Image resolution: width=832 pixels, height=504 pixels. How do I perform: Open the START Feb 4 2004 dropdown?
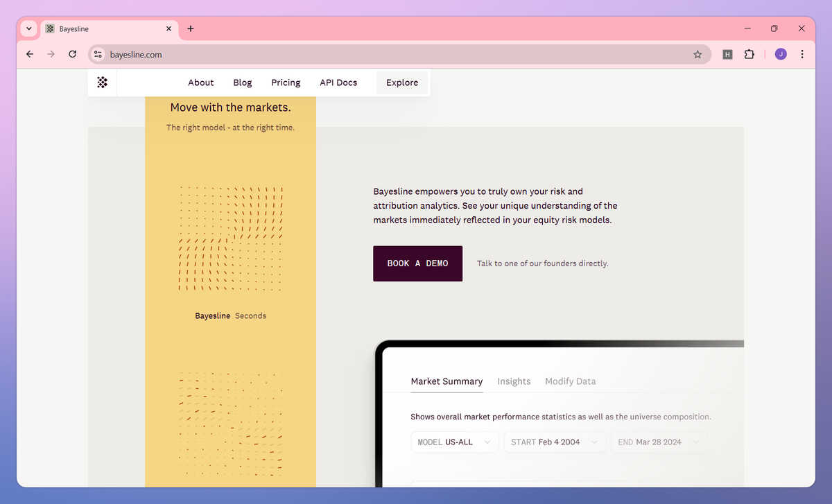[555, 442]
